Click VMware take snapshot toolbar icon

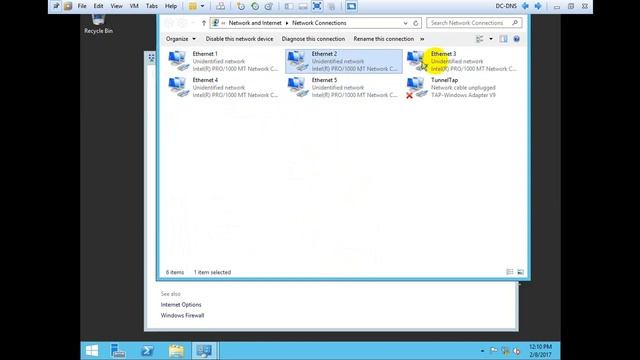(241, 6)
